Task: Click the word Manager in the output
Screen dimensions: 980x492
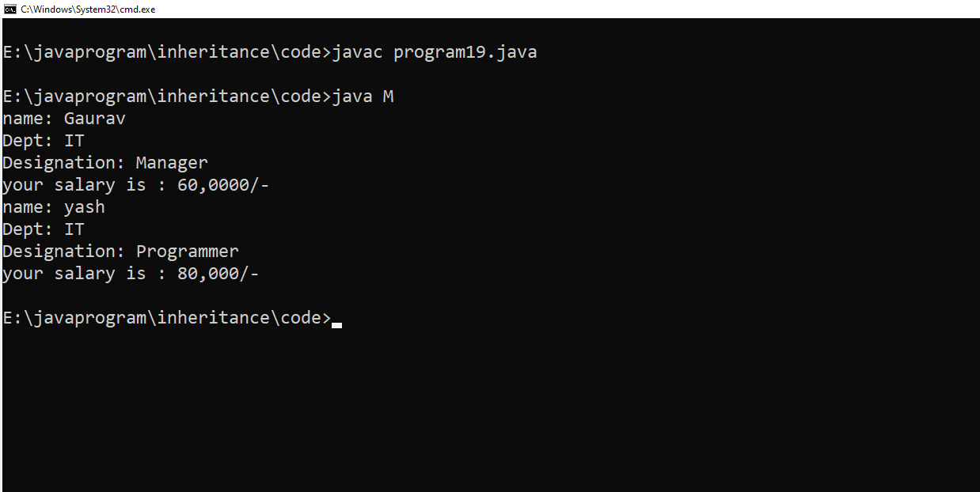Action: tap(172, 163)
